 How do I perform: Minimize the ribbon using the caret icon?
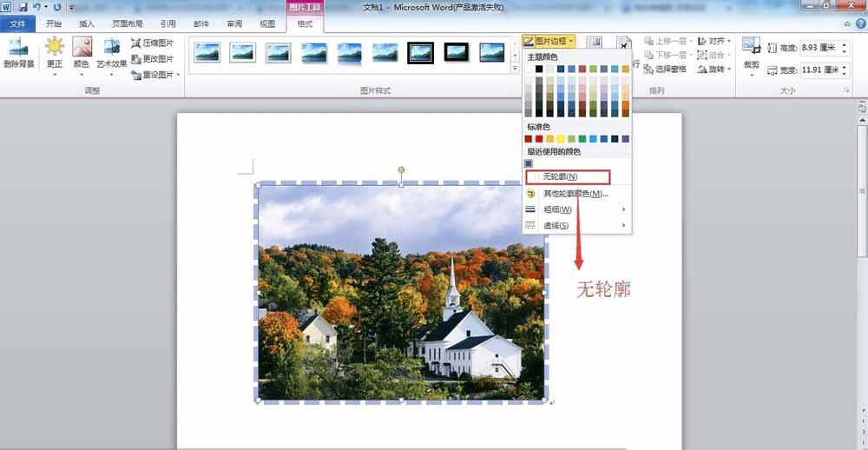(847, 23)
